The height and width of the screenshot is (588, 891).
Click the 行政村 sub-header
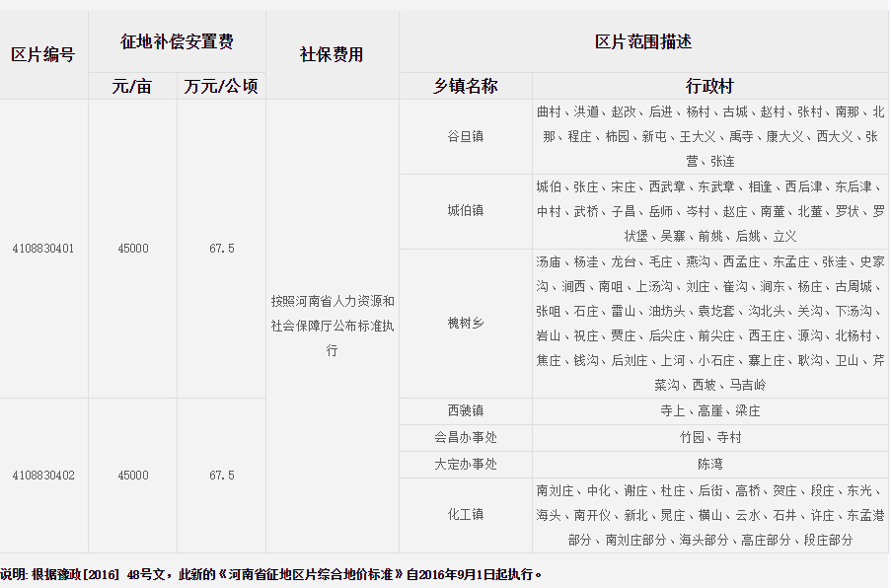710,87
